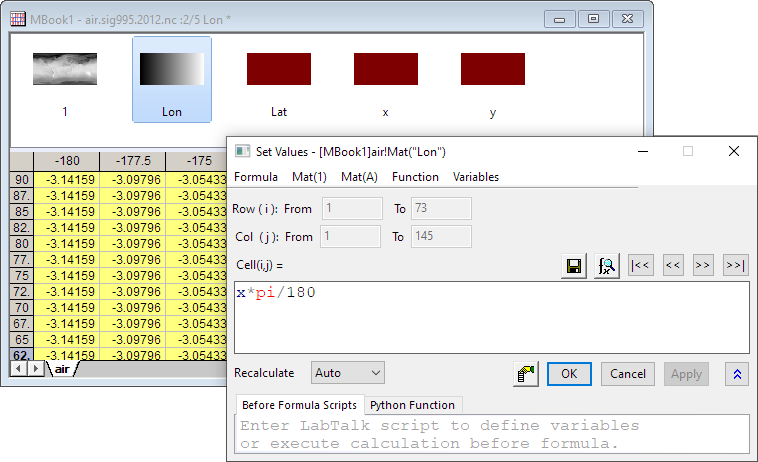The height and width of the screenshot is (462, 758).
Task: Jump to last matrix object button
Action: [735, 266]
